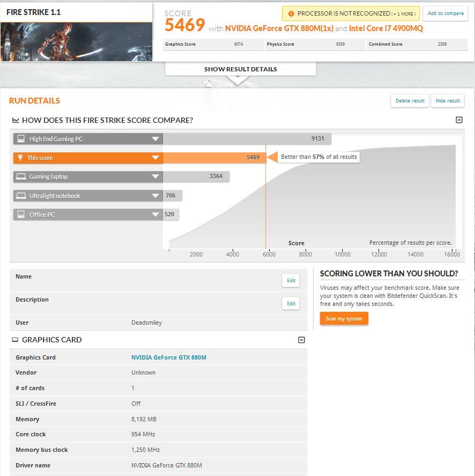Click Scan my system button

point(344,318)
